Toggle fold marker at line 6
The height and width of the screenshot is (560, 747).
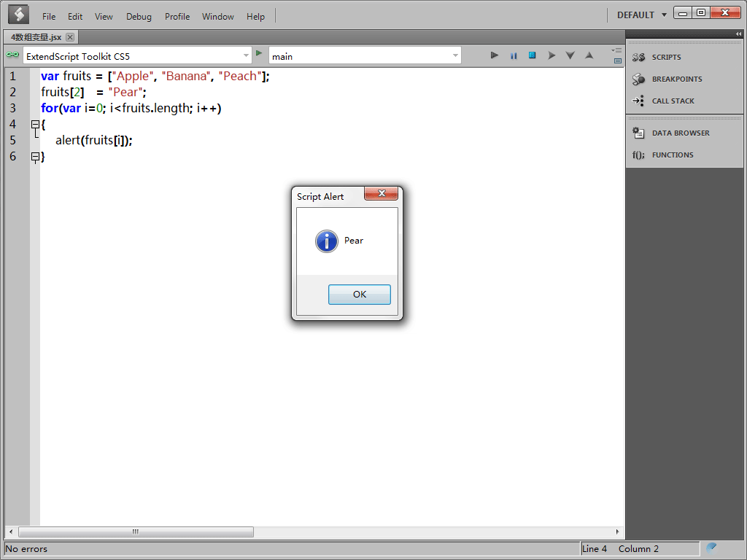point(35,156)
